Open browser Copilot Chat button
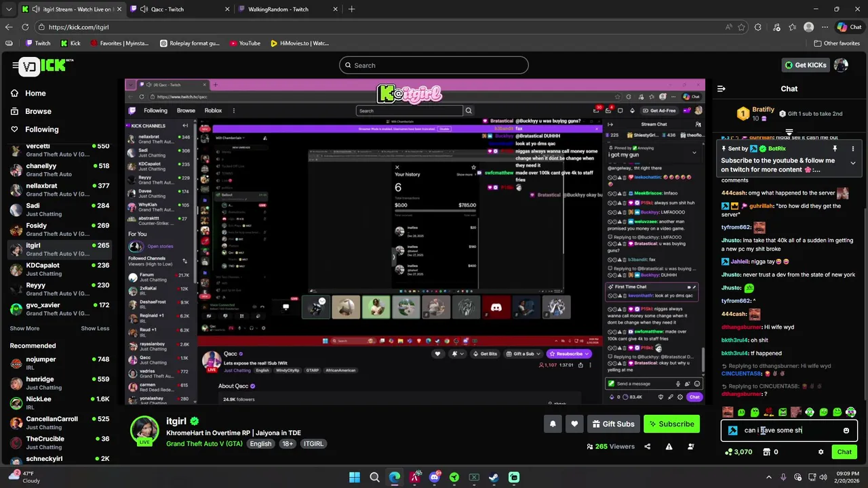The height and width of the screenshot is (488, 868). (849, 27)
